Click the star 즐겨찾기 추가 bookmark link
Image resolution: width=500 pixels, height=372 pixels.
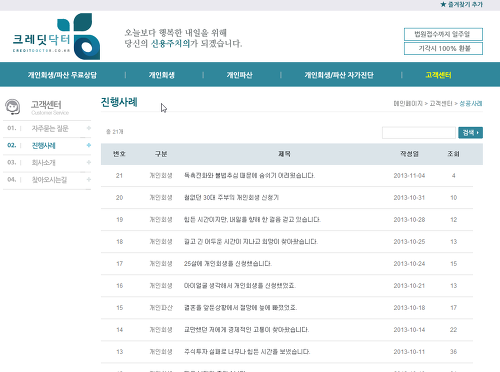pos(461,4)
